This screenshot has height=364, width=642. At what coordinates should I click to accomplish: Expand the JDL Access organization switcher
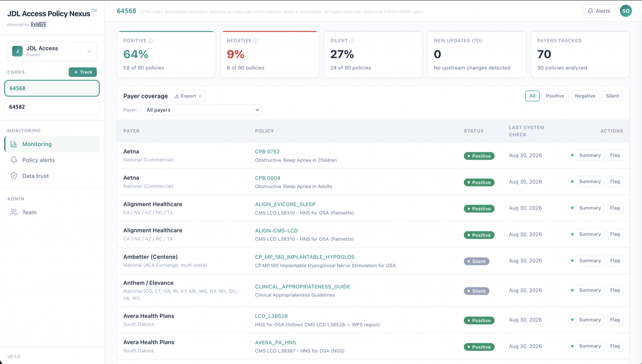point(52,51)
